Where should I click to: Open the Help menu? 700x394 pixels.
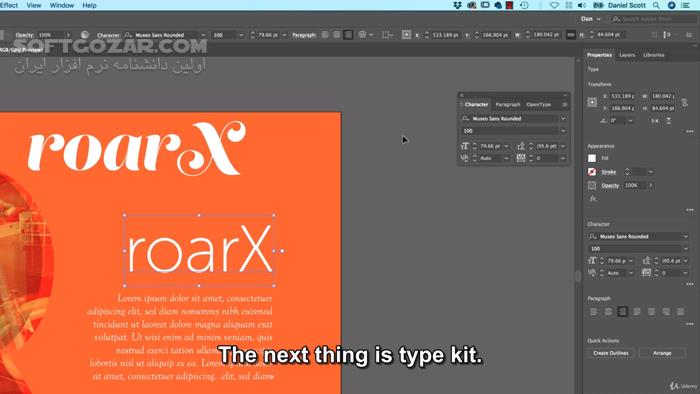pyautogui.click(x=89, y=5)
